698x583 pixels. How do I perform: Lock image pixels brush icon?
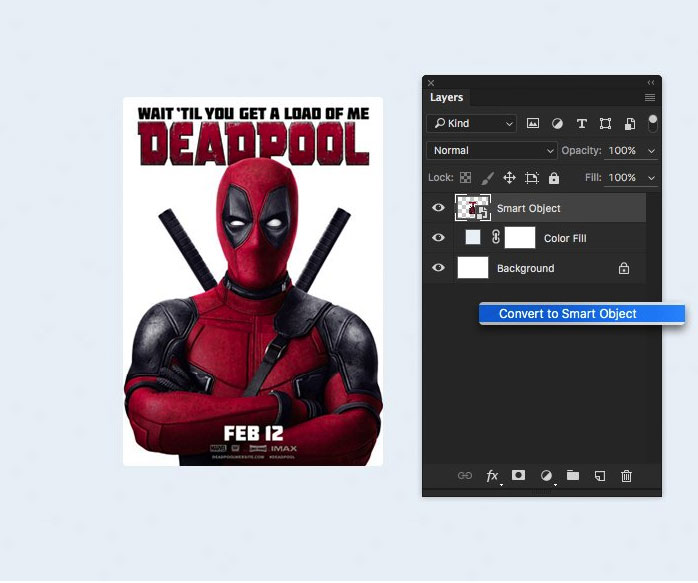pyautogui.click(x=487, y=178)
